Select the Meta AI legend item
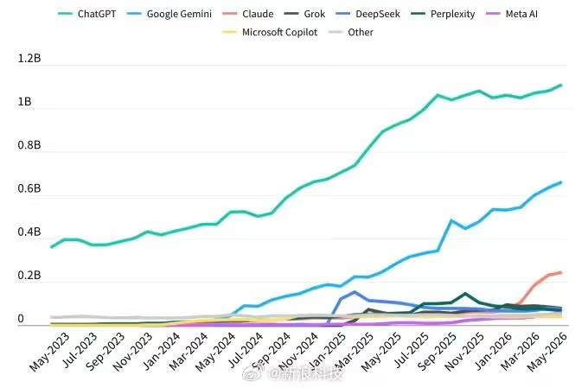Image resolution: width=588 pixels, height=388 pixels. click(x=512, y=14)
